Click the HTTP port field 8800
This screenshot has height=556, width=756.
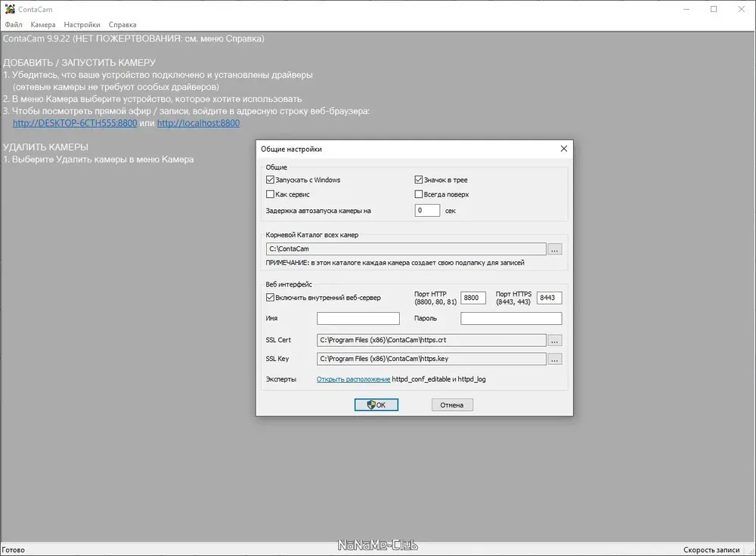[x=473, y=298]
